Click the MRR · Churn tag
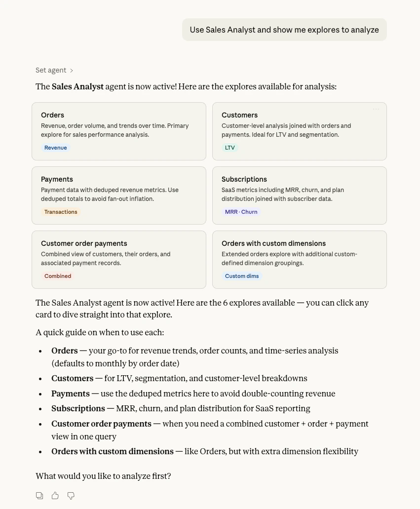 coord(241,211)
